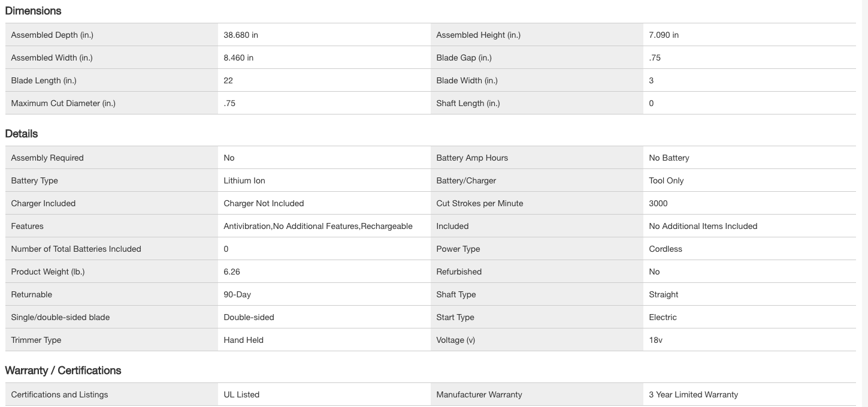This screenshot has width=868, height=407.
Task: Click the Dimensions section heading
Action: (33, 11)
